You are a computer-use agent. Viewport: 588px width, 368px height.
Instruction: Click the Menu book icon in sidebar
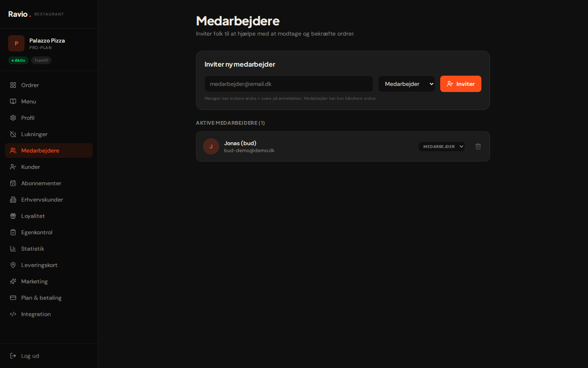(x=13, y=101)
